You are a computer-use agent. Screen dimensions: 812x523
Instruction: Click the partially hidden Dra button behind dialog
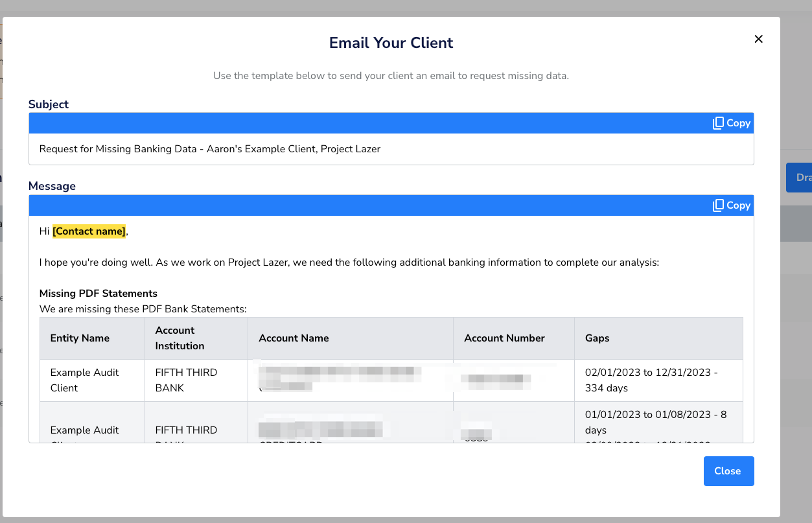click(800, 178)
